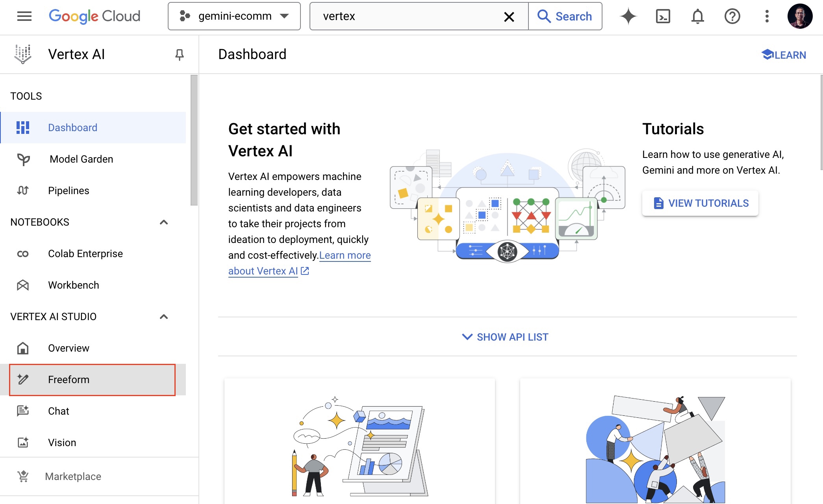The image size is (823, 504).
Task: Select Chat under Vertex AI Studio
Action: pos(58,411)
